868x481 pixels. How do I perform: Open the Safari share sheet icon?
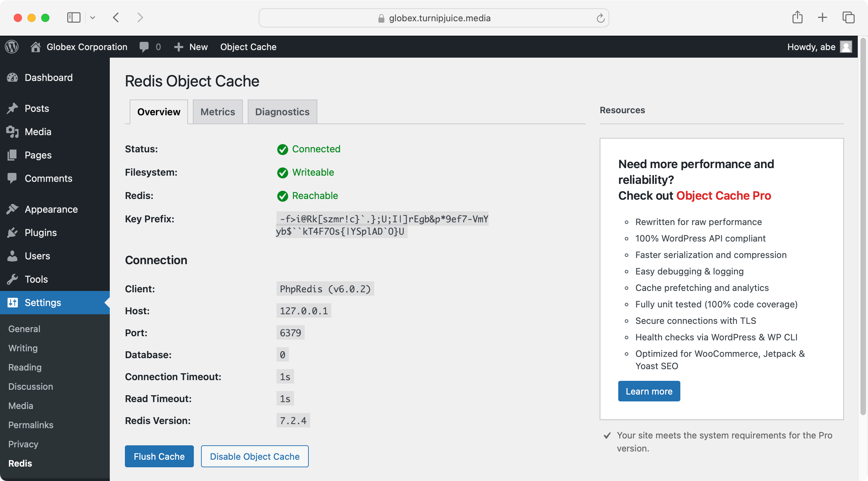(x=797, y=17)
